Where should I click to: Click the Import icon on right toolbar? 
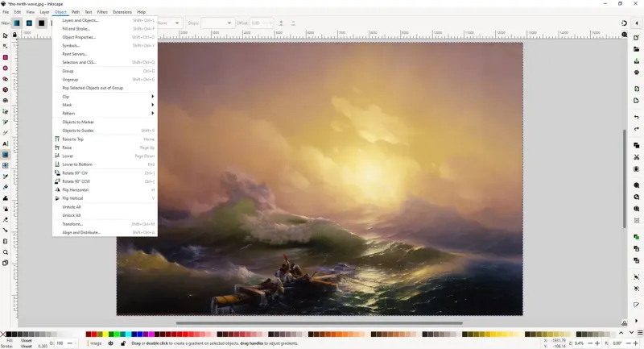click(636, 89)
